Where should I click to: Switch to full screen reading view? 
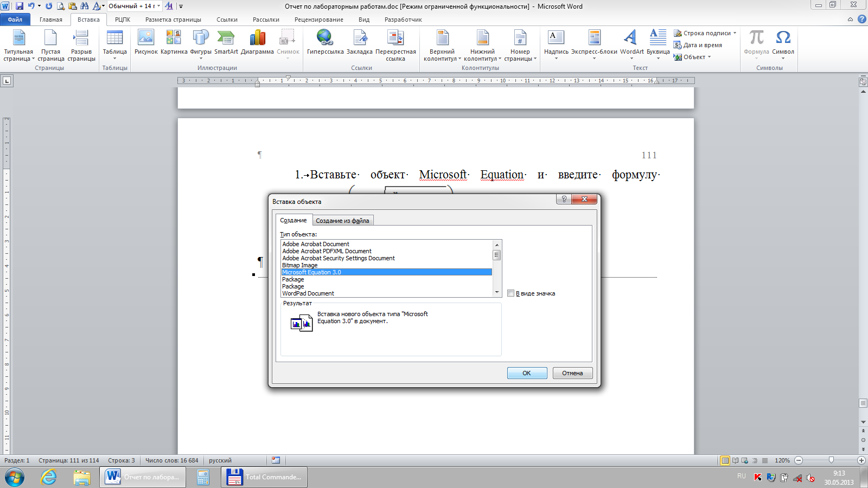pos(735,460)
